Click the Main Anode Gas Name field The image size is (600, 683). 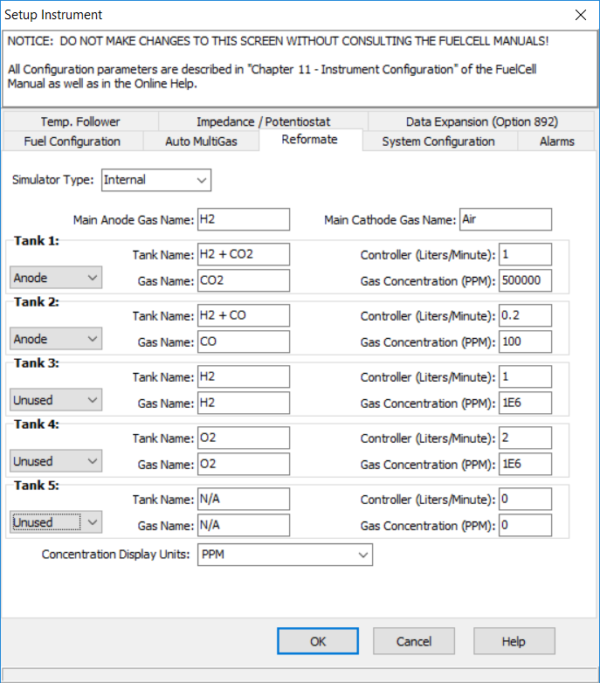pyautogui.click(x=244, y=220)
